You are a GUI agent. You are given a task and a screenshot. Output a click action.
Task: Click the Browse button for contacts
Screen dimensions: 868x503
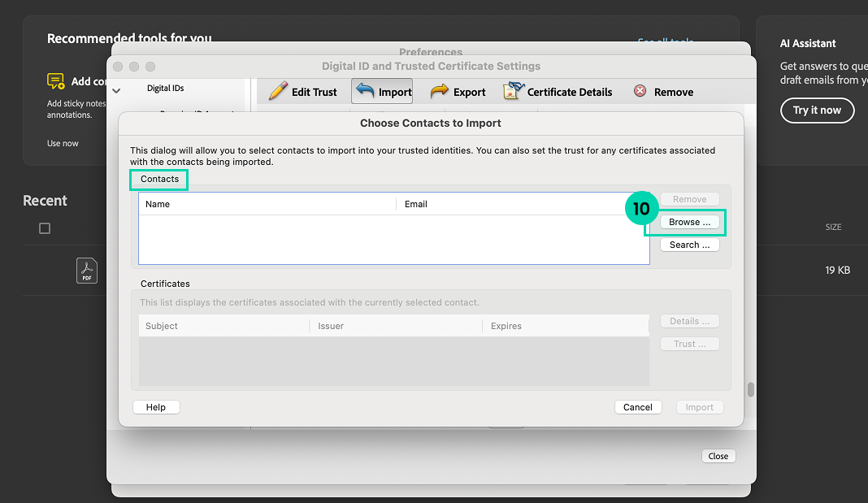click(689, 222)
